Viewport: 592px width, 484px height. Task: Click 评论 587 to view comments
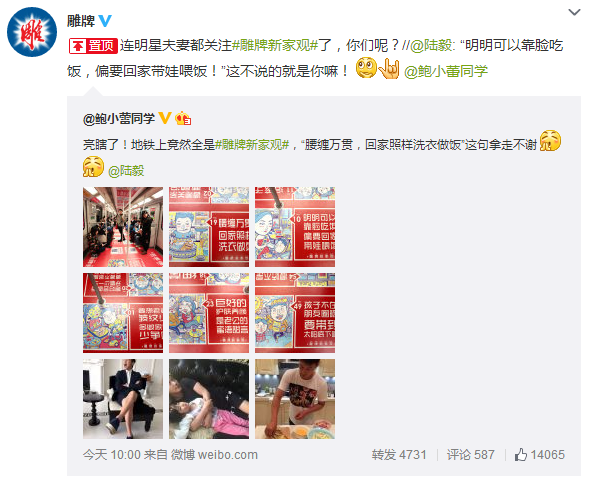470,455
